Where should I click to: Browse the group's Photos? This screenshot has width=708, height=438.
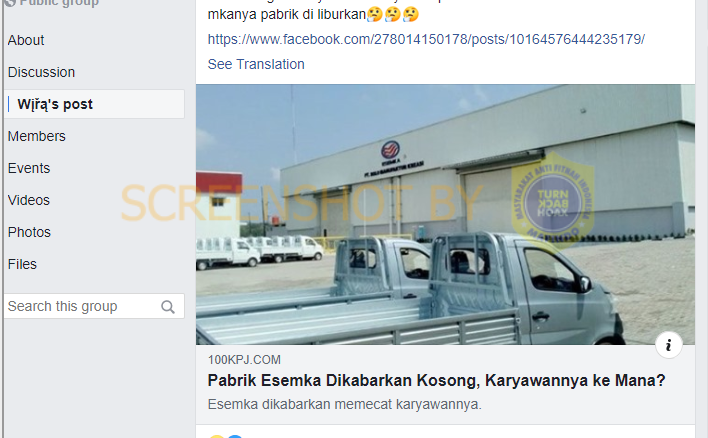pyautogui.click(x=29, y=232)
